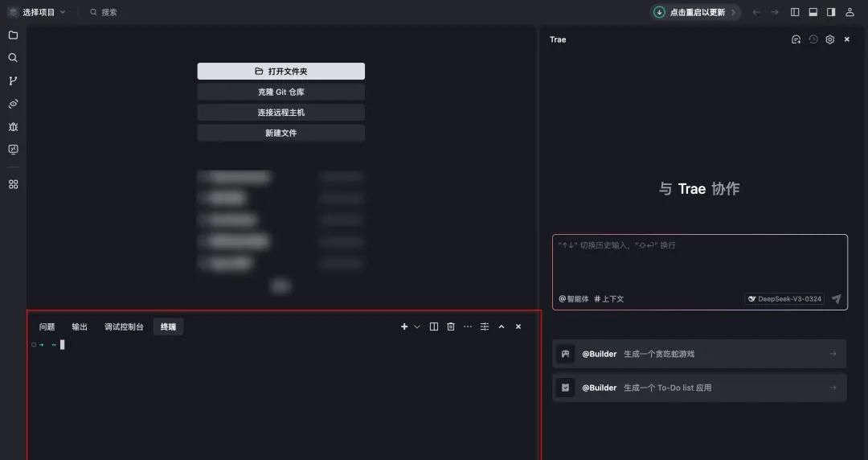868x460 pixels.
Task: Switch to the 问题 tab
Action: (47, 327)
